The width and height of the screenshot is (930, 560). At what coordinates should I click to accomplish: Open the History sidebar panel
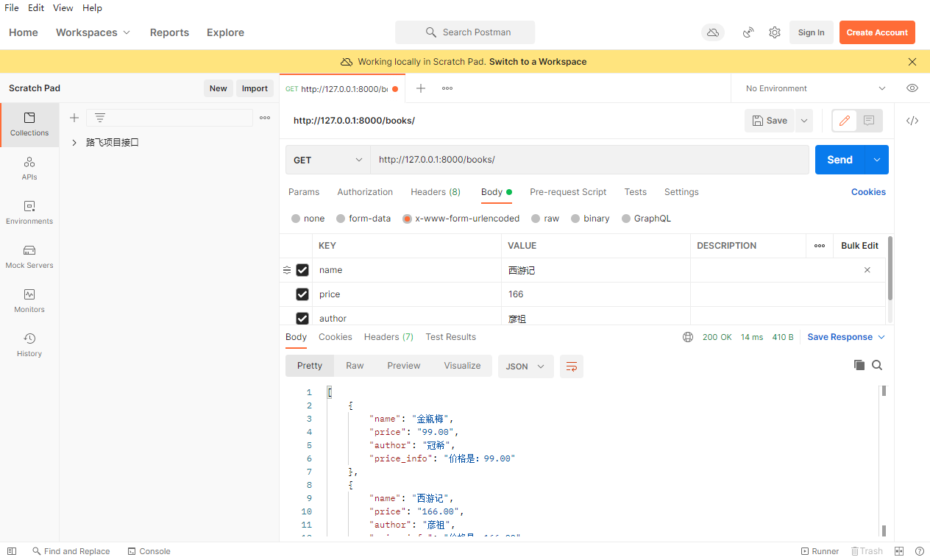29,345
